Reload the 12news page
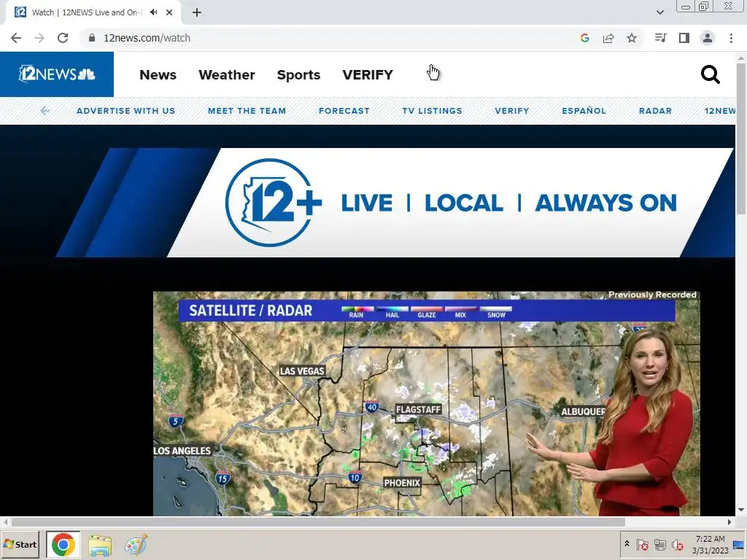747x560 pixels. (x=63, y=38)
